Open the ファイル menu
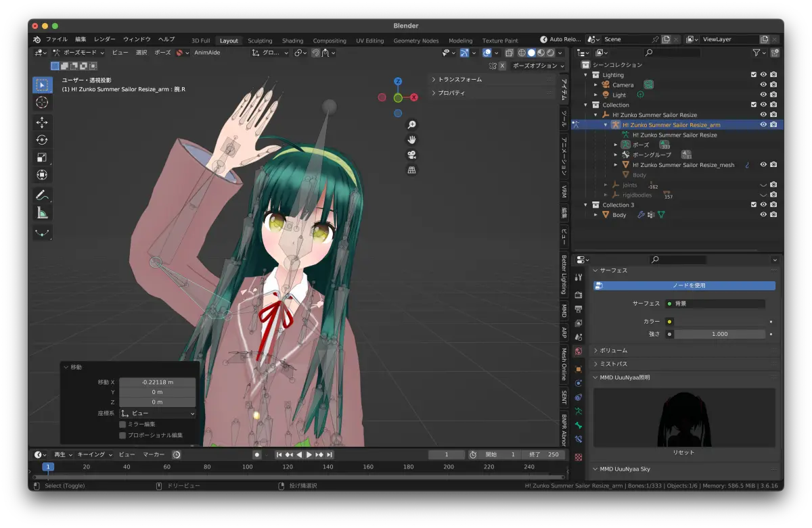812x528 pixels. (56, 39)
